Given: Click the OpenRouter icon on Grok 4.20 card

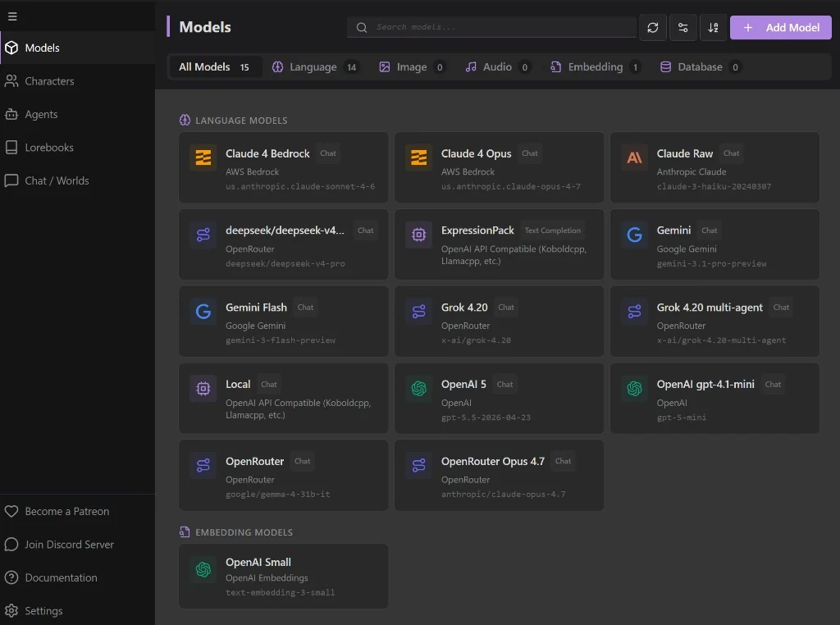Looking at the screenshot, I should [418, 311].
